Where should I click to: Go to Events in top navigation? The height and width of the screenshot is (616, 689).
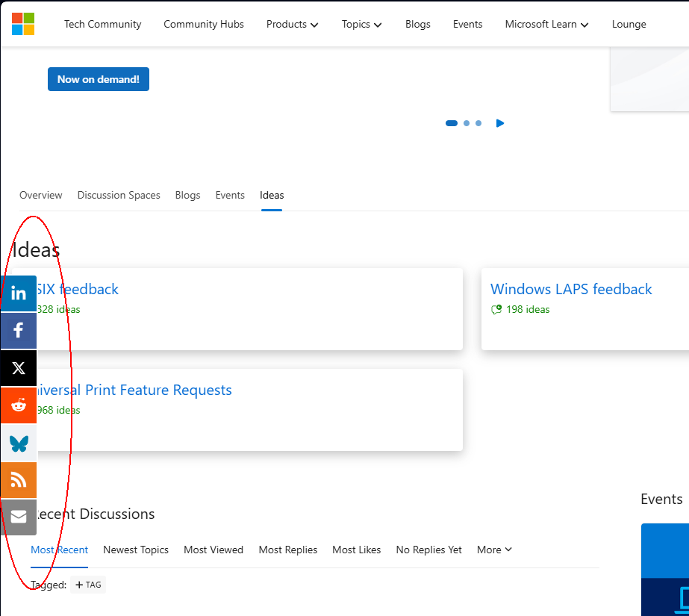(x=467, y=24)
